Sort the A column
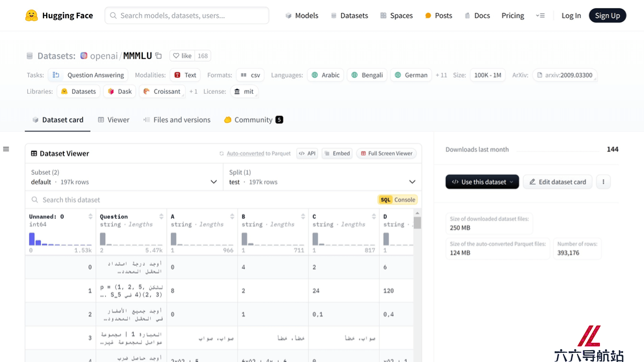This screenshot has height=362, width=644. pyautogui.click(x=232, y=217)
